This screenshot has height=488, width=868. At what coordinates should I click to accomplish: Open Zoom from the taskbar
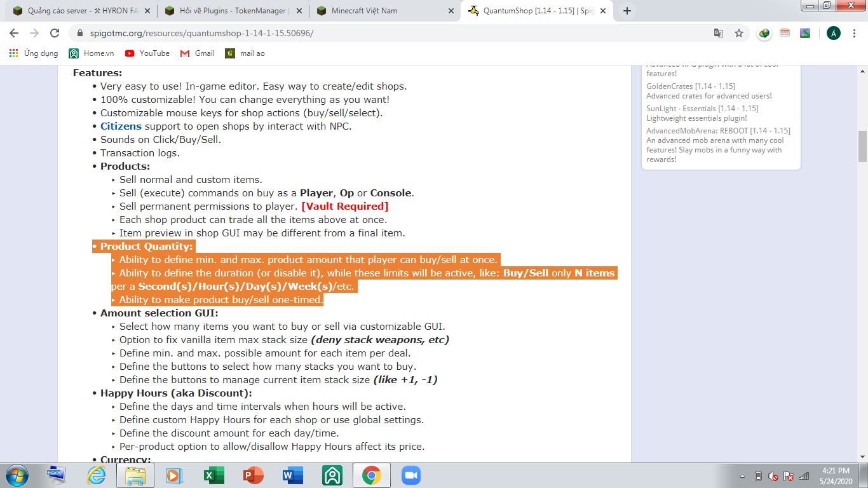411,475
